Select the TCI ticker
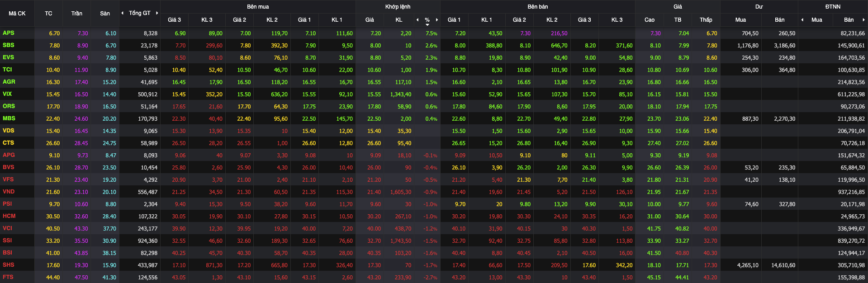The height and width of the screenshot is (283, 868). tap(7, 70)
